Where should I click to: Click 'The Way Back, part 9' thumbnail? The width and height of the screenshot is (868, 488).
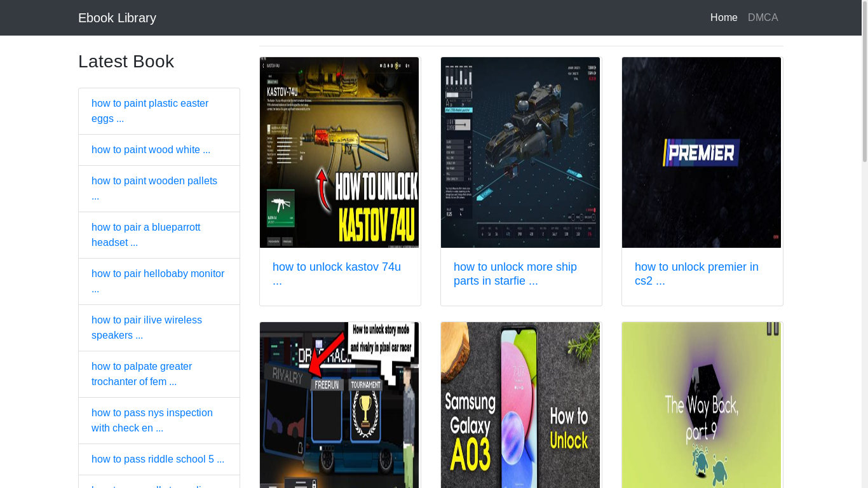[702, 405]
